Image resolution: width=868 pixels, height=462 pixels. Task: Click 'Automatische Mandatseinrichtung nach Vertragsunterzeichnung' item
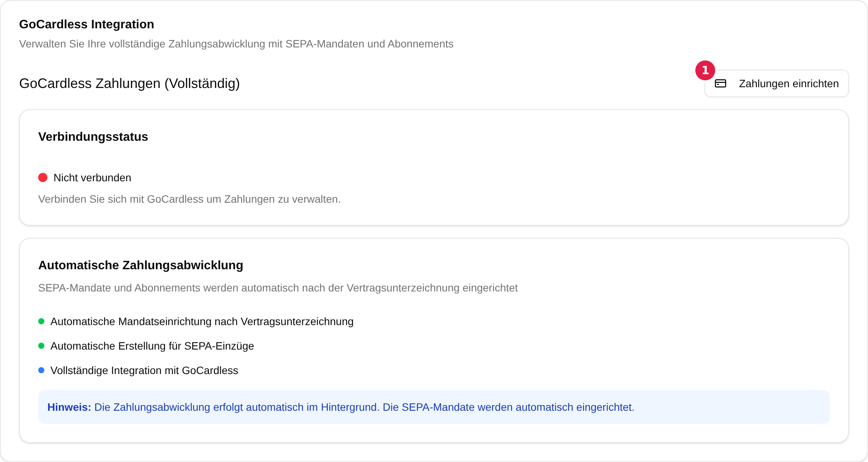[202, 322]
